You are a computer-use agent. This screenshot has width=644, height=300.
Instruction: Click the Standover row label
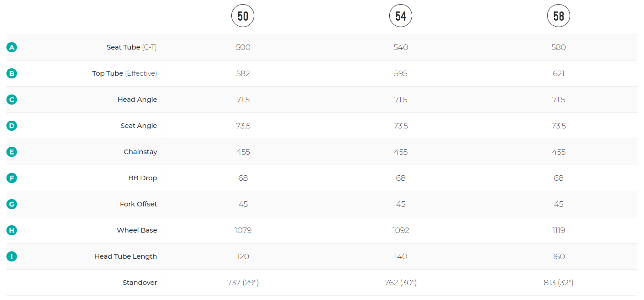[x=140, y=283]
